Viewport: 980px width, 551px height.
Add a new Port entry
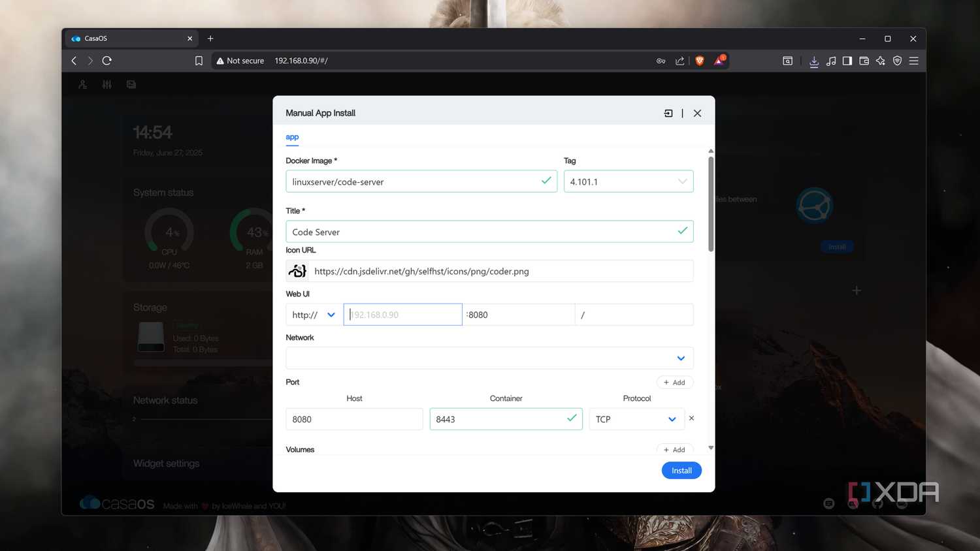click(x=675, y=383)
